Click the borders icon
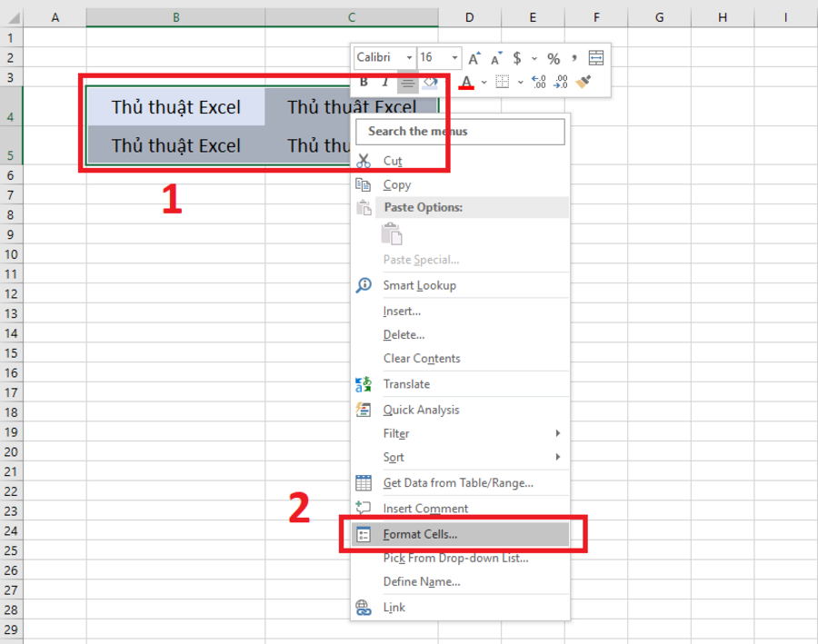 click(x=503, y=82)
